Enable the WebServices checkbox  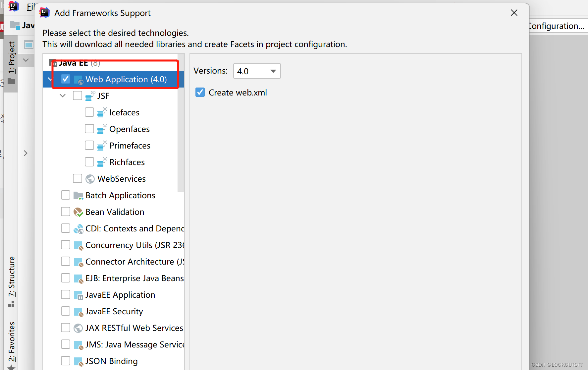tap(78, 178)
